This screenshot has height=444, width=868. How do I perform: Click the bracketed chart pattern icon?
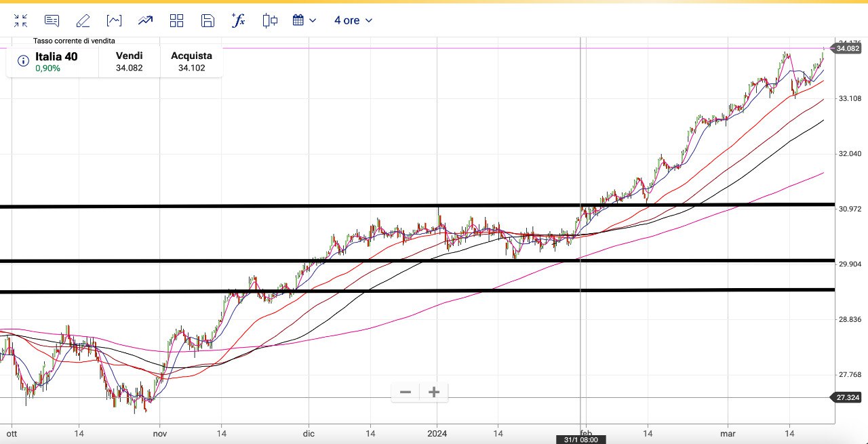[x=114, y=20]
